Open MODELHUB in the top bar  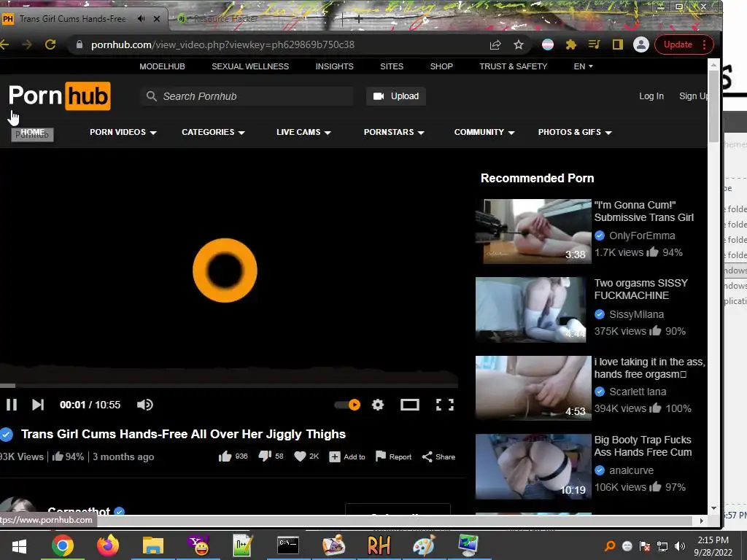tap(162, 66)
